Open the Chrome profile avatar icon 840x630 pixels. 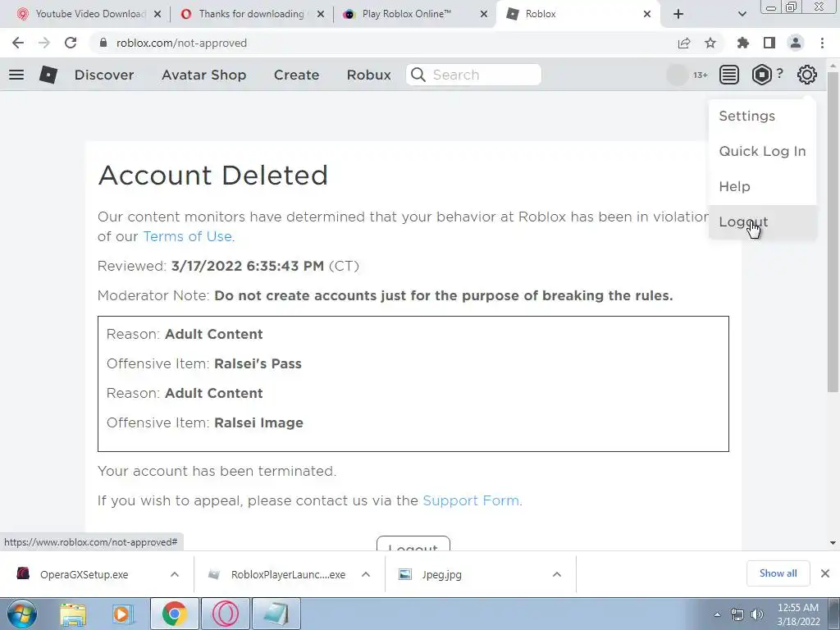pyautogui.click(x=796, y=43)
